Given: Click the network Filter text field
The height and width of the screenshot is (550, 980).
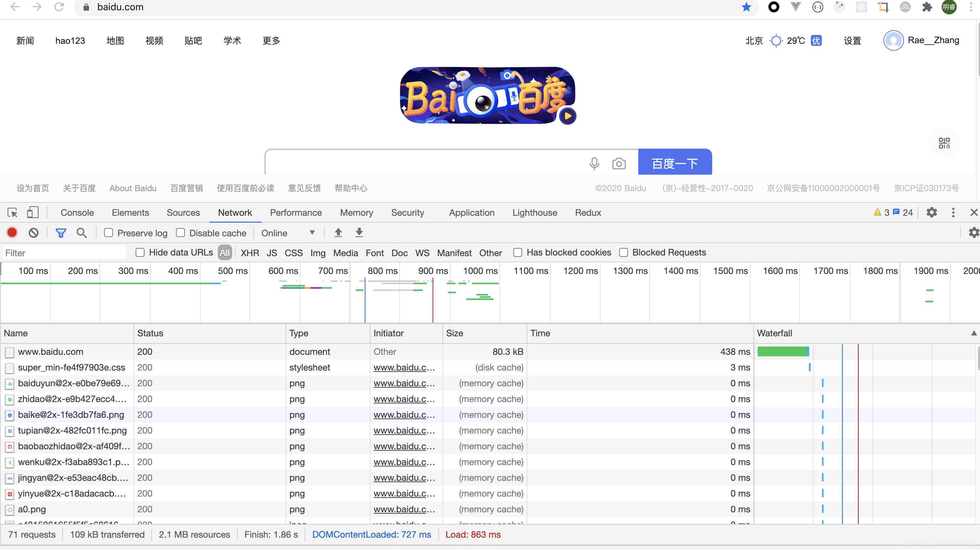Looking at the screenshot, I should pos(64,253).
